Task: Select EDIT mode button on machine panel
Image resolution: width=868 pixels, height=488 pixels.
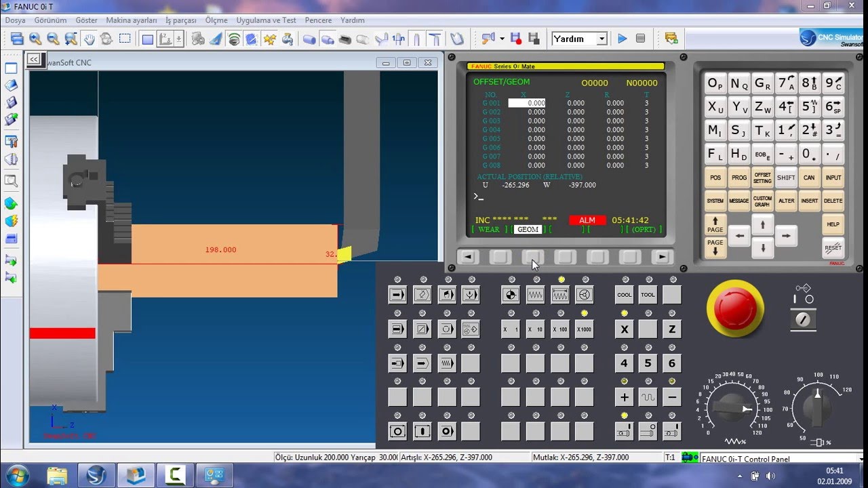Action: tap(422, 295)
